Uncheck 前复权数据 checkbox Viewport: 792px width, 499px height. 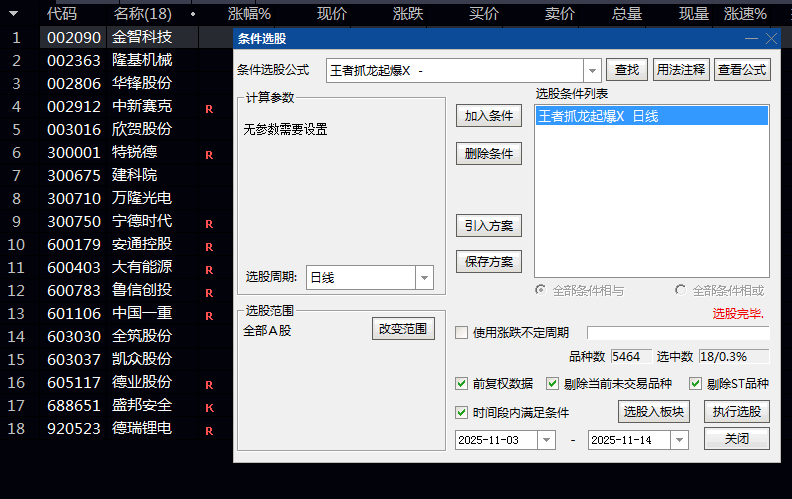click(461, 383)
